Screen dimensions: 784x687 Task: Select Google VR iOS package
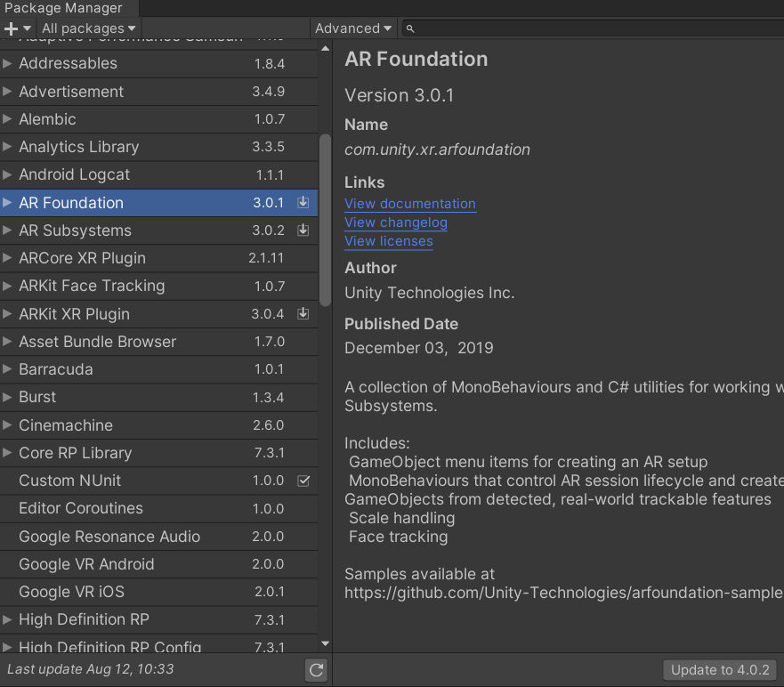click(x=71, y=592)
